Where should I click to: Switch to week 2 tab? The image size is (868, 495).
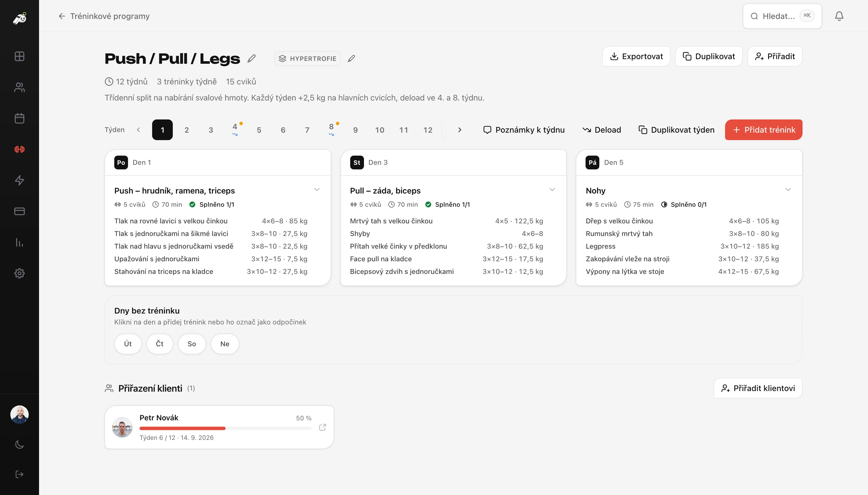(x=187, y=129)
